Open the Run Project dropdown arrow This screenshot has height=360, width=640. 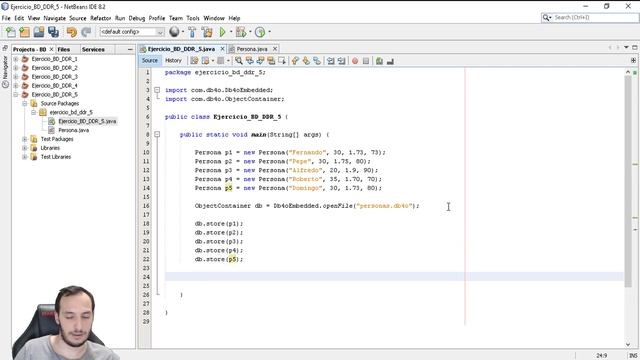coord(231,32)
